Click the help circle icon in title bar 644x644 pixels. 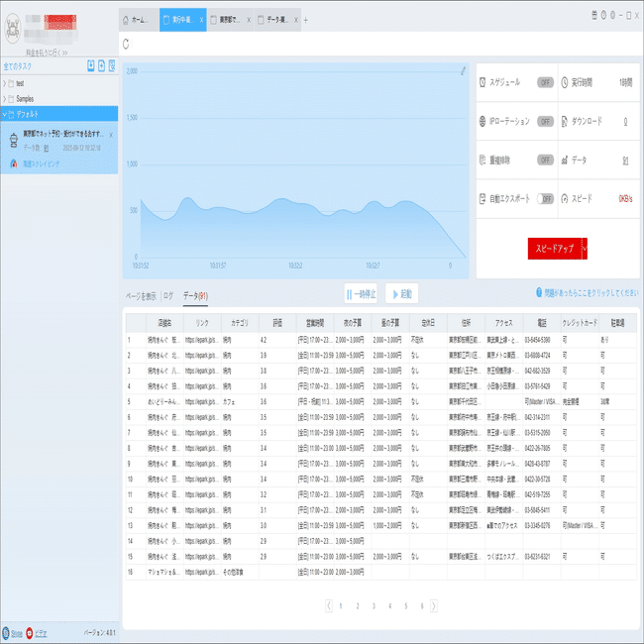(x=603, y=16)
